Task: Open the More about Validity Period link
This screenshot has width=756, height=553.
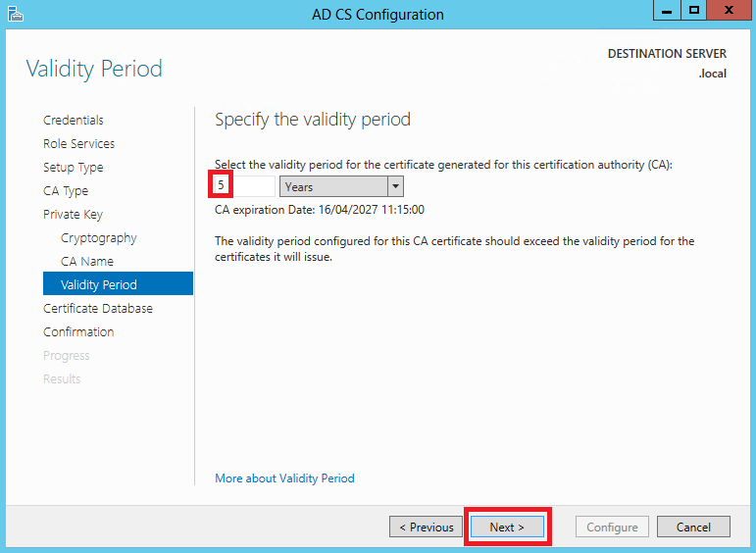Action: (284, 478)
